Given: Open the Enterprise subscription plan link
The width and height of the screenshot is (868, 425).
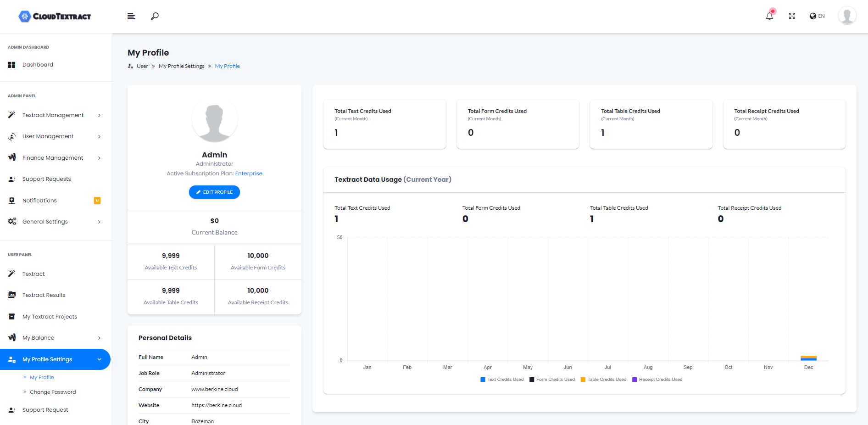Looking at the screenshot, I should pyautogui.click(x=249, y=173).
